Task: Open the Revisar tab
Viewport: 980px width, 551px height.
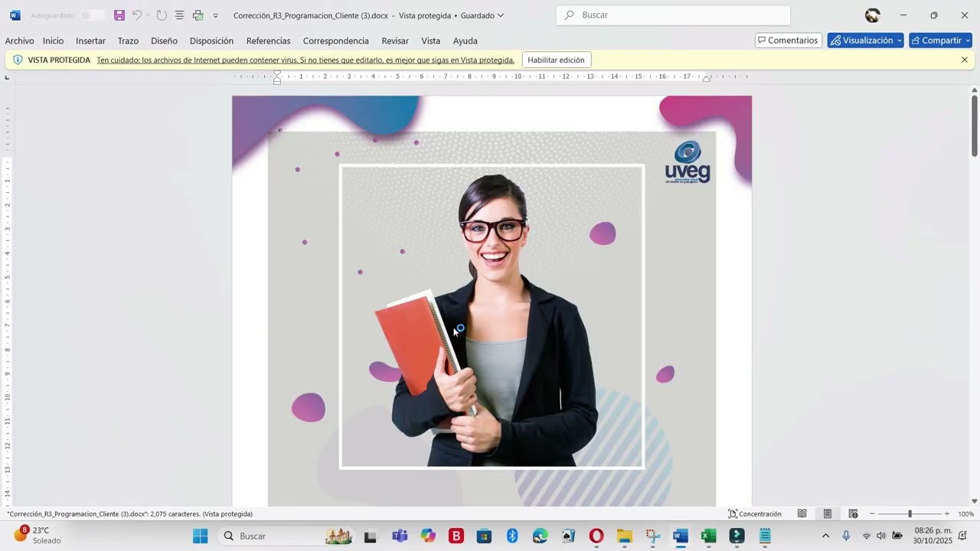Action: (395, 41)
